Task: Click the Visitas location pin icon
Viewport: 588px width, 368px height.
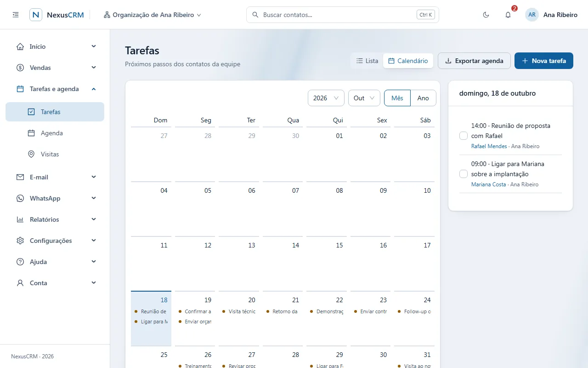Action: pyautogui.click(x=31, y=154)
